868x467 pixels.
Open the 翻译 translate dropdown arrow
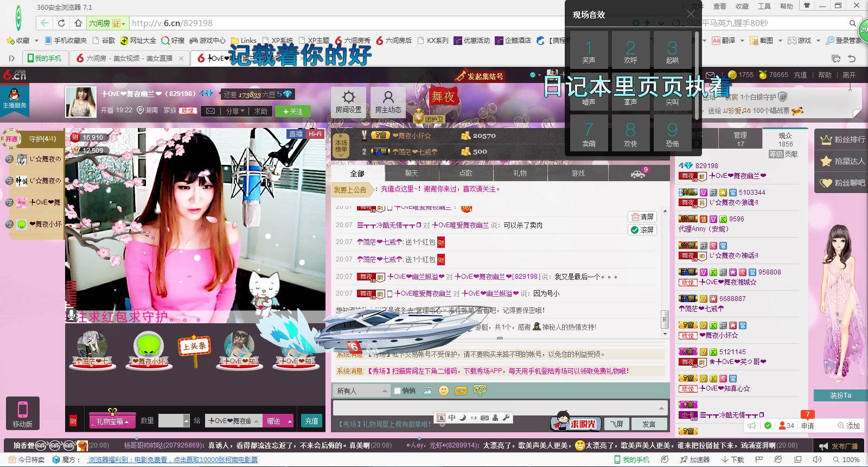(742, 41)
